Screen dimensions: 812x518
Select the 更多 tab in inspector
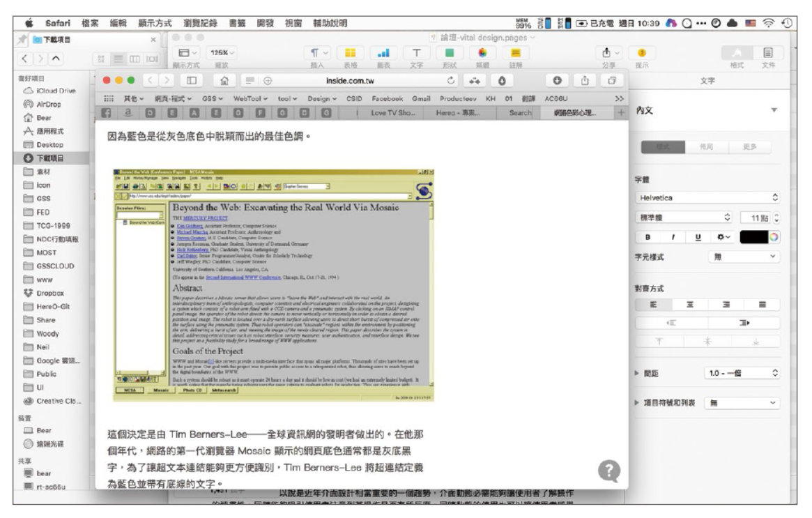tap(749, 146)
